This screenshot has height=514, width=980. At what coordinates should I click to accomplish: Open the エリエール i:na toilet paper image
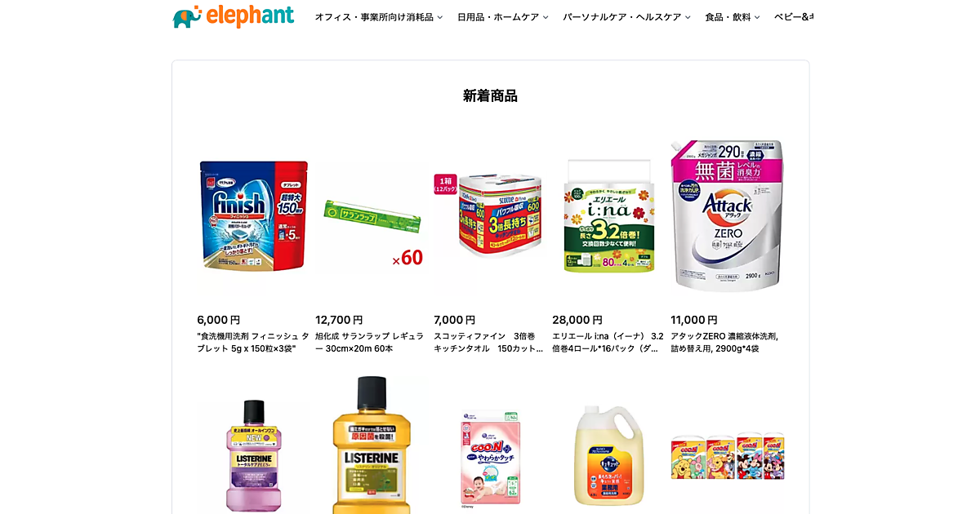point(609,215)
